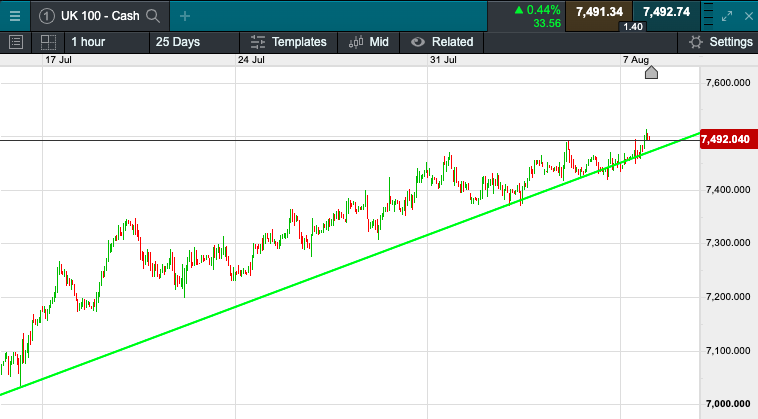Open the 1 hour interval dropdown
The image size is (758, 419).
click(x=106, y=42)
